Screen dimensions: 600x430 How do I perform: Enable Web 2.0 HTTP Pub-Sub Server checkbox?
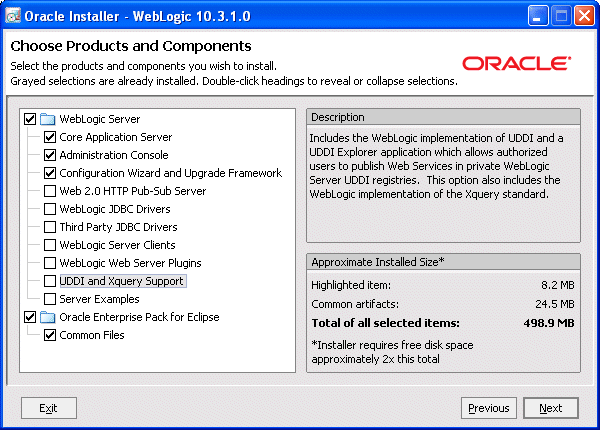click(50, 191)
